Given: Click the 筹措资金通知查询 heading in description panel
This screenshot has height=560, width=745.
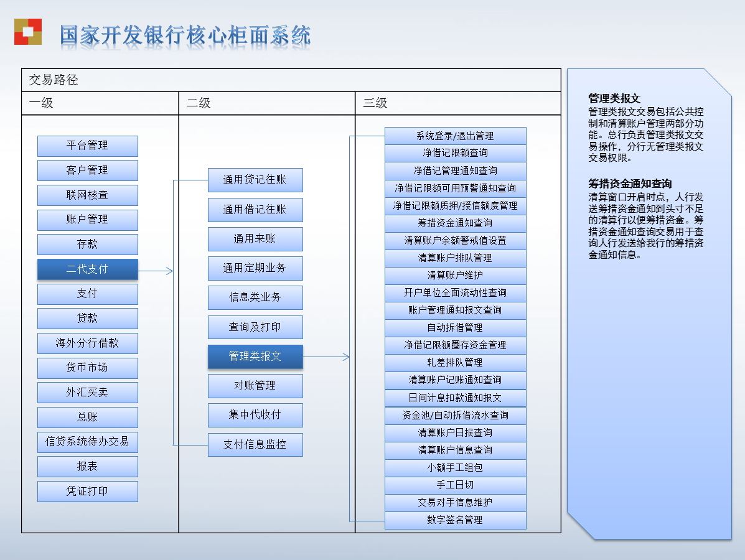Looking at the screenshot, I should coord(630,184).
